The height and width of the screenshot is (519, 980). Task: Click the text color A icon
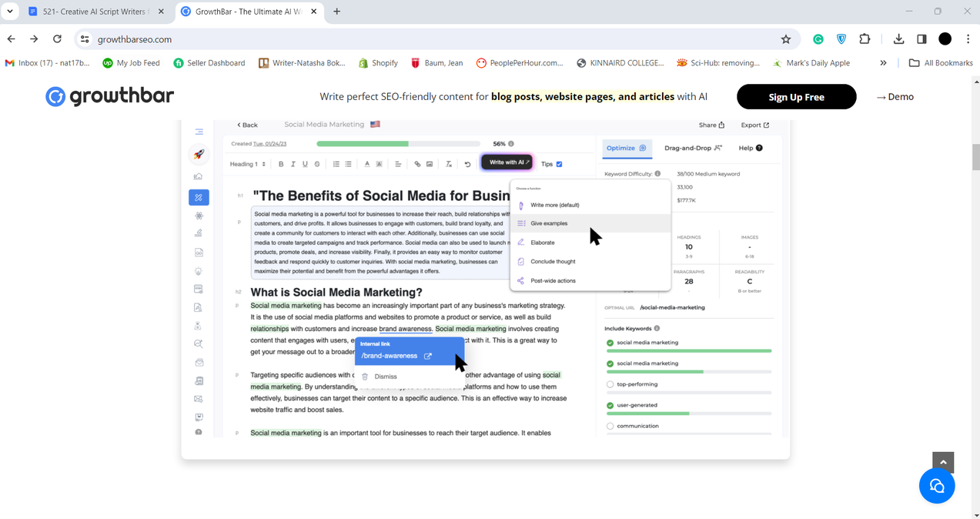click(367, 164)
